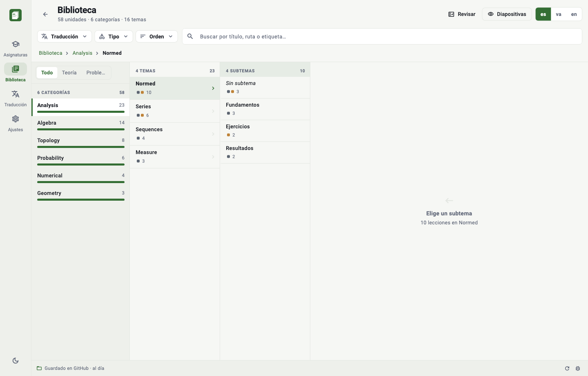The height and width of the screenshot is (376, 588).
Task: Switch language to en
Action: pyautogui.click(x=574, y=14)
